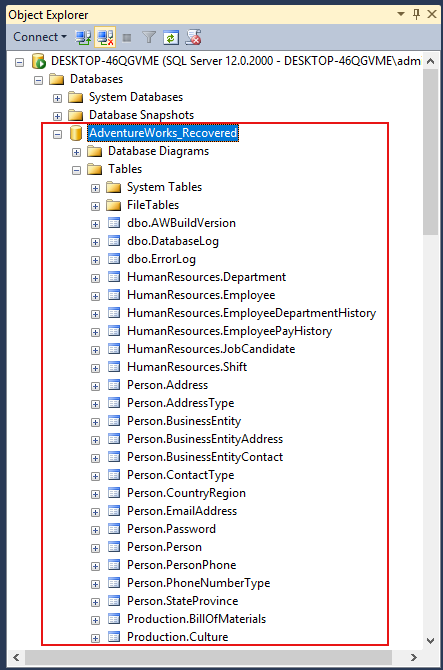
Task: Close the Object Explorer panel
Action: [432, 14]
